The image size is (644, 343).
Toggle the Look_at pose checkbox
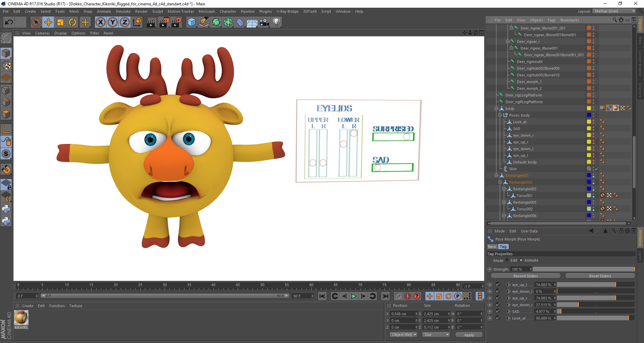coord(498,318)
